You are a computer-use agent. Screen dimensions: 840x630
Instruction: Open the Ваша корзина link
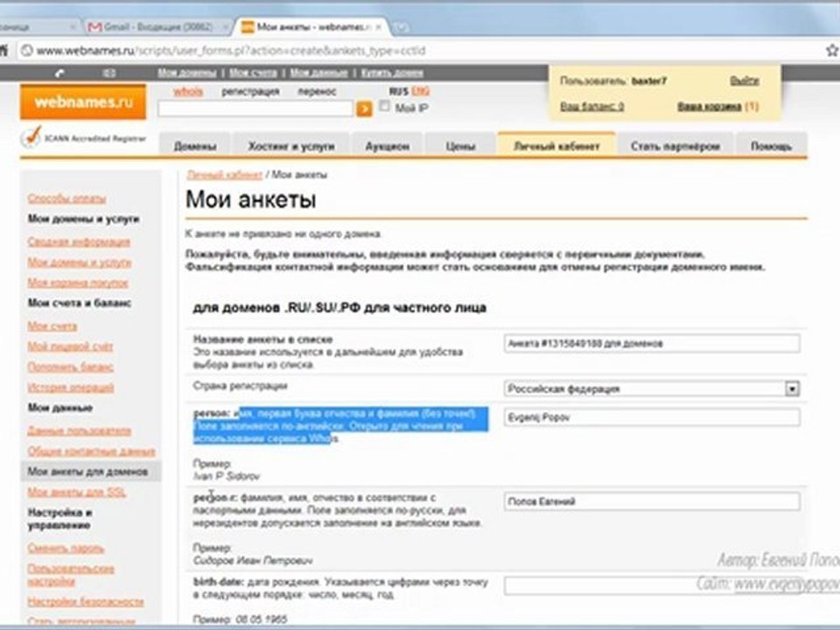[710, 106]
